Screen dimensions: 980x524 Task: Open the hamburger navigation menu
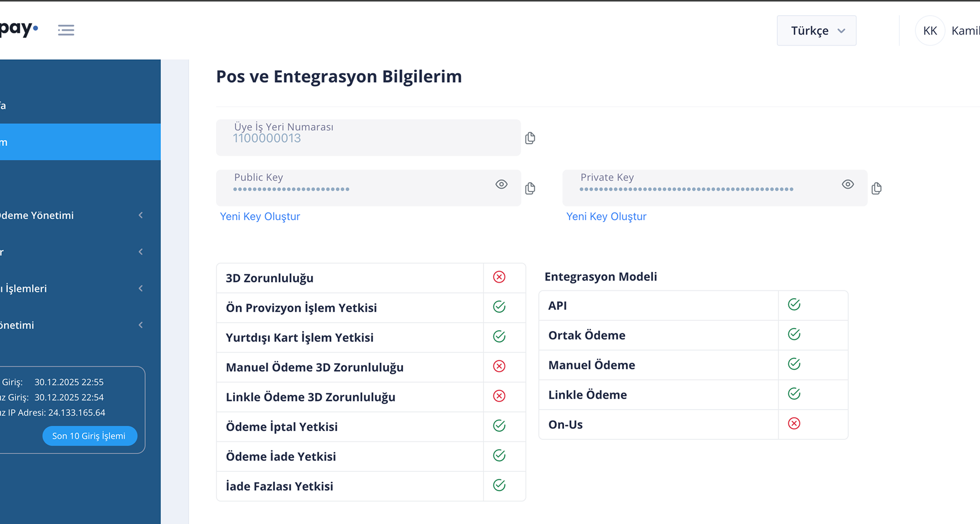pyautogui.click(x=66, y=30)
